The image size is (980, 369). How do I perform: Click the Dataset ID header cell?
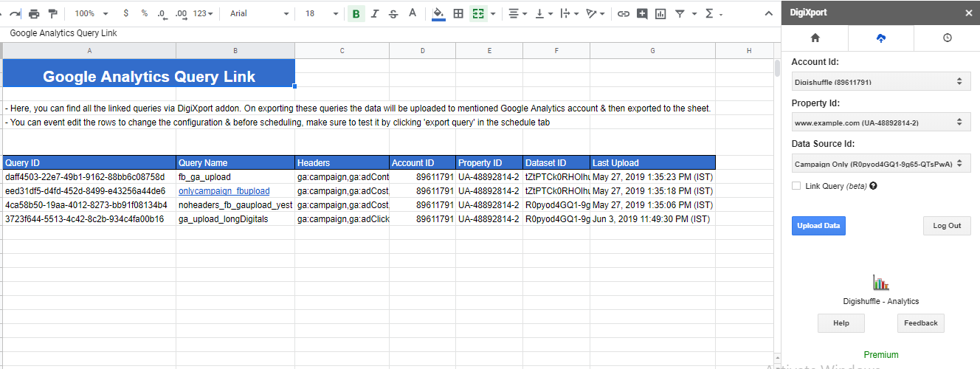[556, 162]
